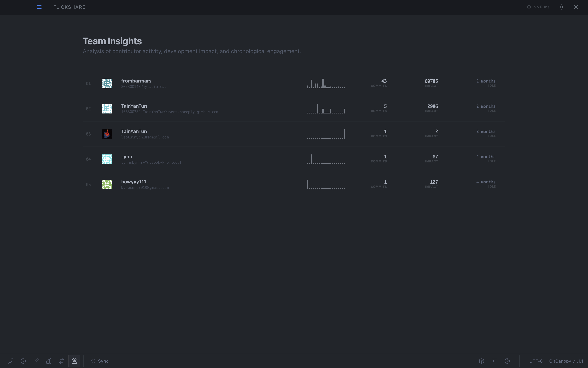Open the bar chart statistics icon
Screen dimensions: 588x368
pyautogui.click(x=49, y=361)
